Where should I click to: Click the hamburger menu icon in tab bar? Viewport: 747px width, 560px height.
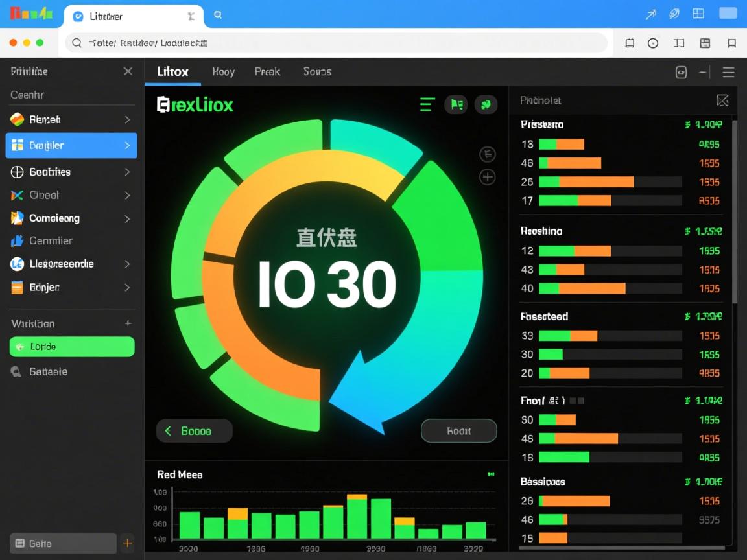728,73
